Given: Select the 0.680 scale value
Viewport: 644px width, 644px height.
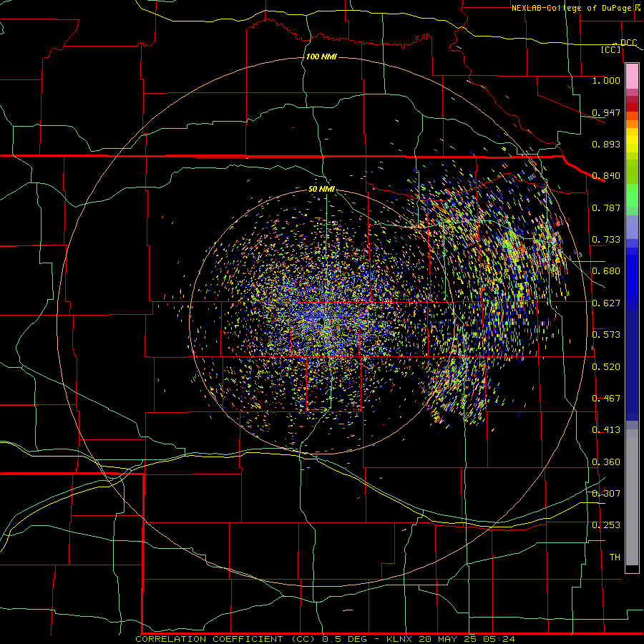Looking at the screenshot, I should [x=606, y=271].
